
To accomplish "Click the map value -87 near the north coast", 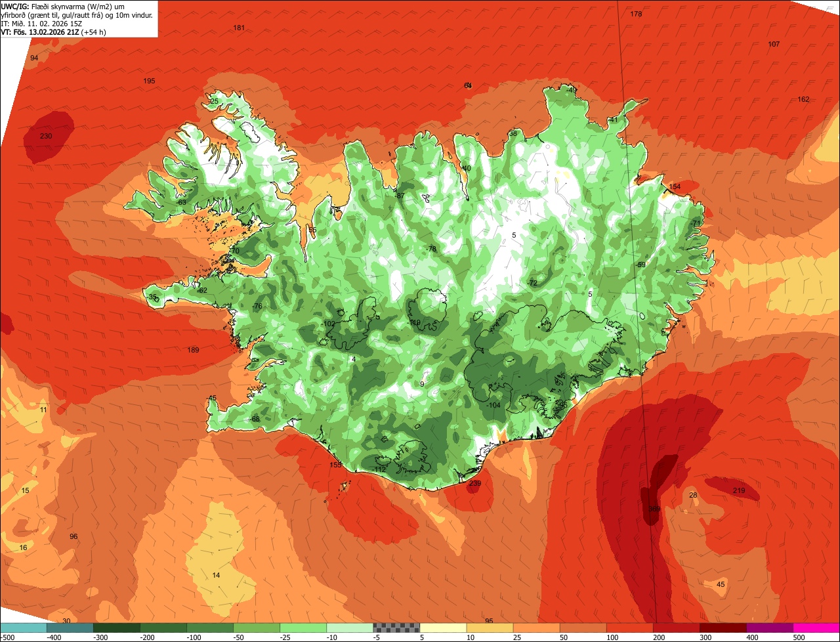I will (x=400, y=196).
